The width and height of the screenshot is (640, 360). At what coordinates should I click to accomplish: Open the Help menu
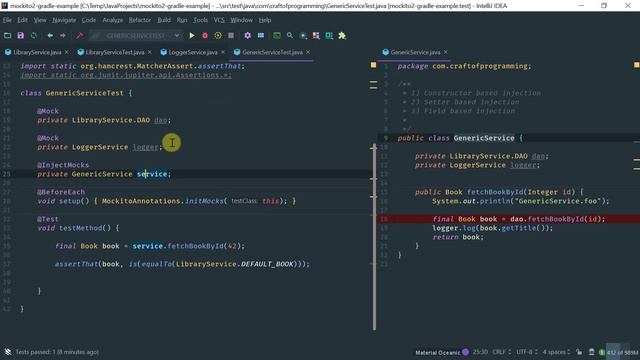point(264,20)
